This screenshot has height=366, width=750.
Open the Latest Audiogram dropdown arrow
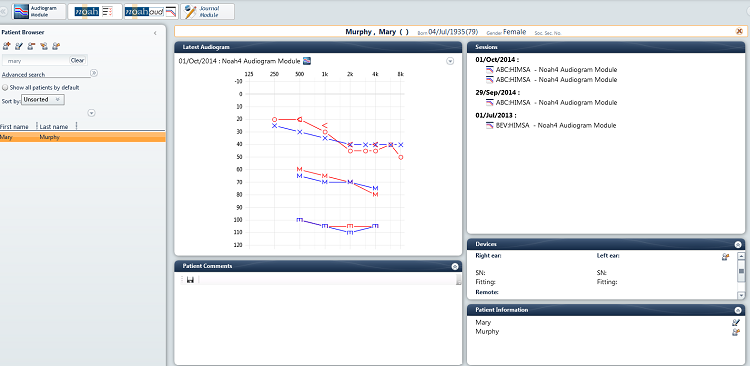pyautogui.click(x=450, y=61)
